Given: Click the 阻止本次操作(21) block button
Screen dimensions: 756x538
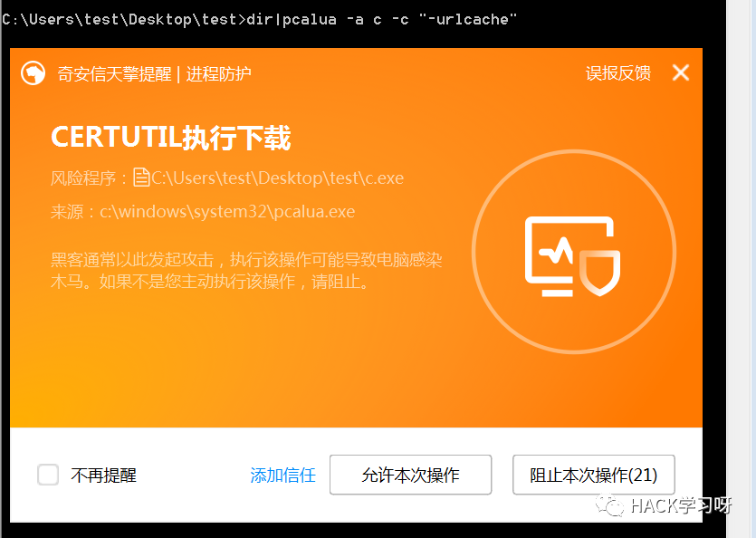Looking at the screenshot, I should 593,474.
